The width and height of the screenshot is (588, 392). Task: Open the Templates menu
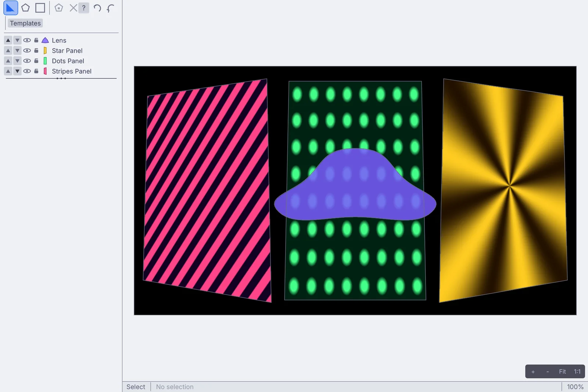coord(25,23)
